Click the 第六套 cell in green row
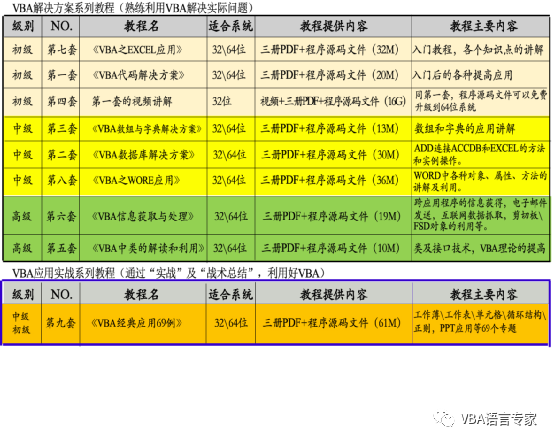Image resolution: width=554 pixels, height=443 pixels. pos(61,216)
